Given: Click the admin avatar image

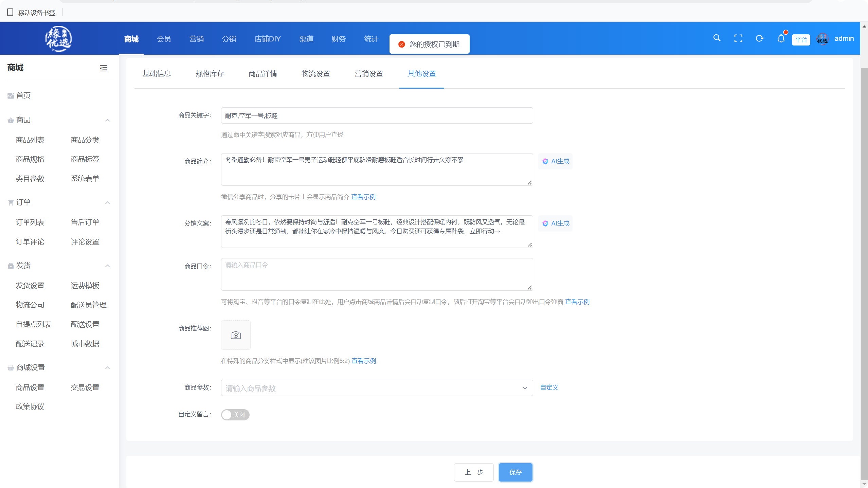Looking at the screenshot, I should [x=822, y=39].
